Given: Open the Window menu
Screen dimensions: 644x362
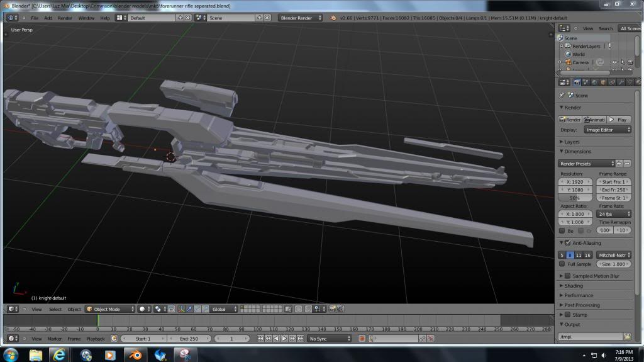Looking at the screenshot, I should click(x=86, y=18).
